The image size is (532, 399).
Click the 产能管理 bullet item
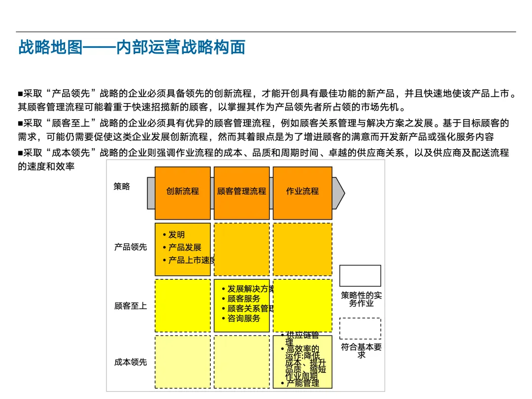pyautogui.click(x=300, y=383)
